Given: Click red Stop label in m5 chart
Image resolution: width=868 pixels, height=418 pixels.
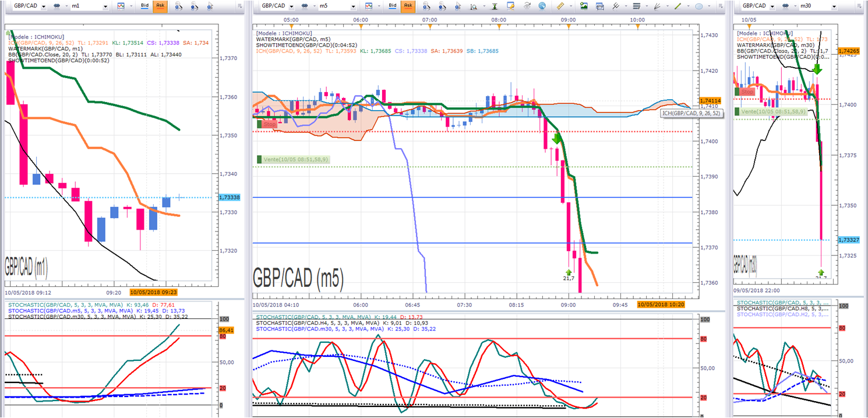Looking at the screenshot, I should [267, 124].
